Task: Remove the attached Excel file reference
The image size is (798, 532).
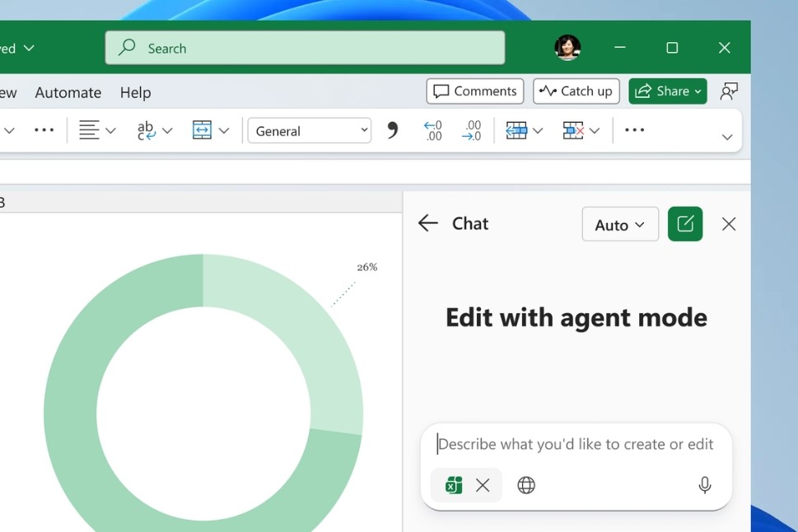Action: pos(483,485)
